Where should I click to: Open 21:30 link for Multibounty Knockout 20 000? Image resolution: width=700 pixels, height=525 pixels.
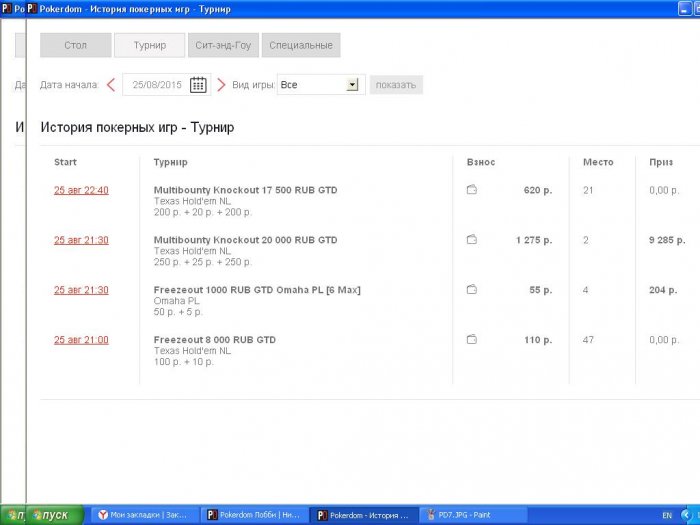[x=81, y=240]
